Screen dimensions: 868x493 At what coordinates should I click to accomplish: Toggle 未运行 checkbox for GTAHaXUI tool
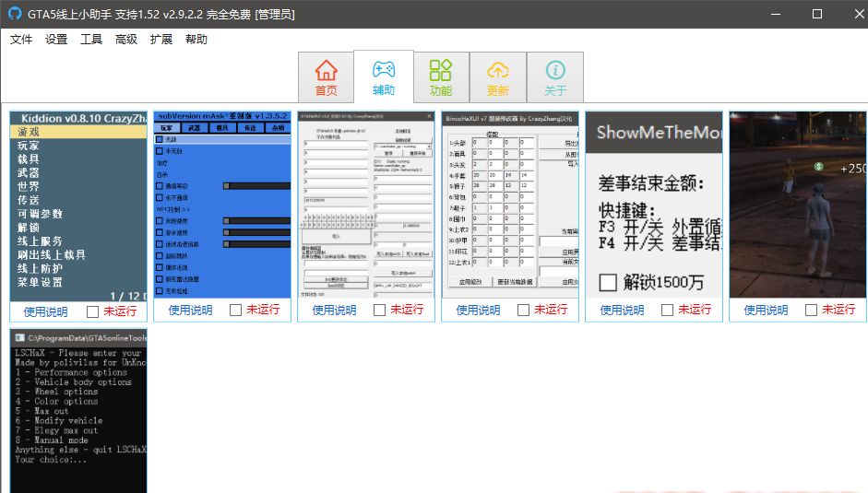pos(380,311)
